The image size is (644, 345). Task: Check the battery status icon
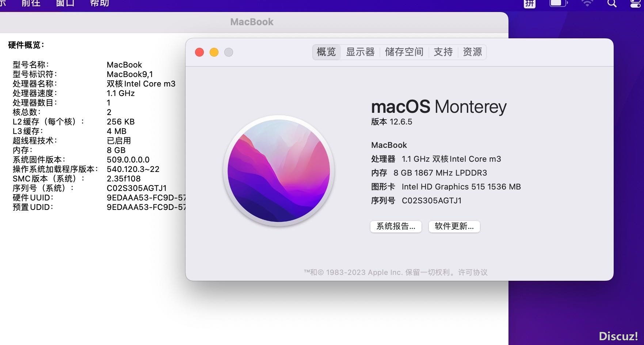coord(559,3)
